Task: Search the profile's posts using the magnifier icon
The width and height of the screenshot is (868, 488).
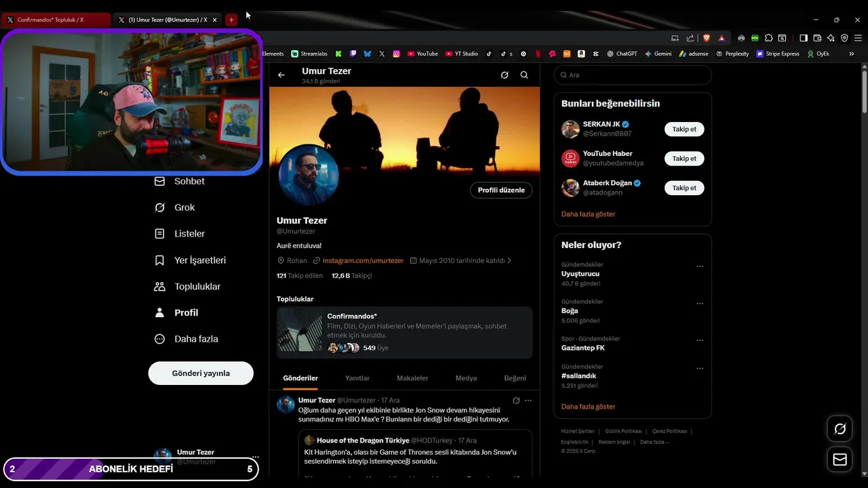Action: pyautogui.click(x=524, y=75)
